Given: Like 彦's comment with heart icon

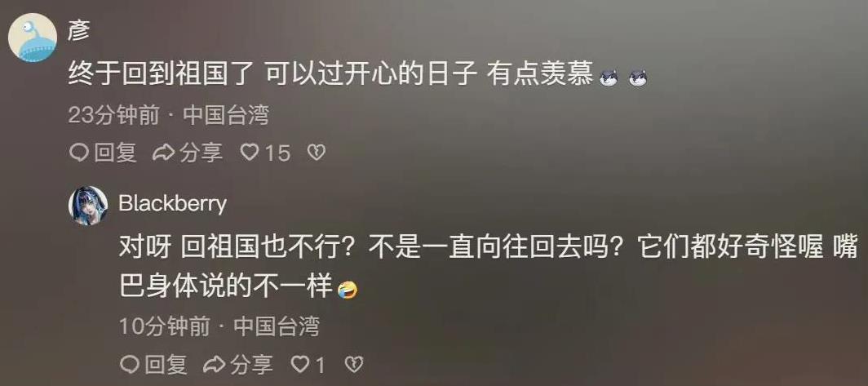Looking at the screenshot, I should 249,153.
